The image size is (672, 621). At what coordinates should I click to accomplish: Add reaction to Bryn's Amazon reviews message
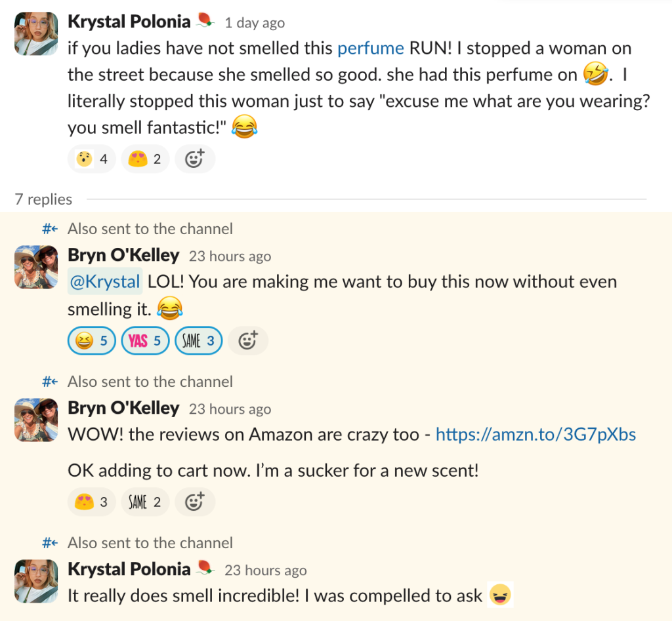(194, 502)
